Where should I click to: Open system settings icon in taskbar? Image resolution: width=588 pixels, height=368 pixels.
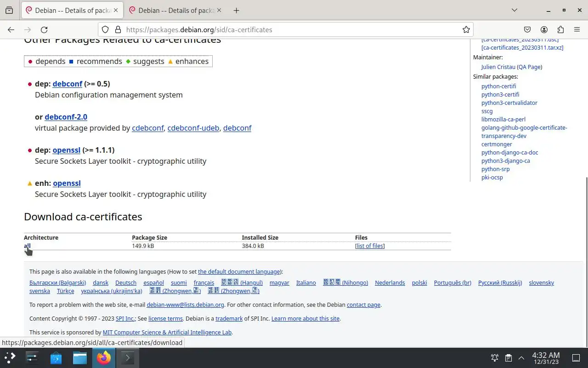tap(32, 357)
